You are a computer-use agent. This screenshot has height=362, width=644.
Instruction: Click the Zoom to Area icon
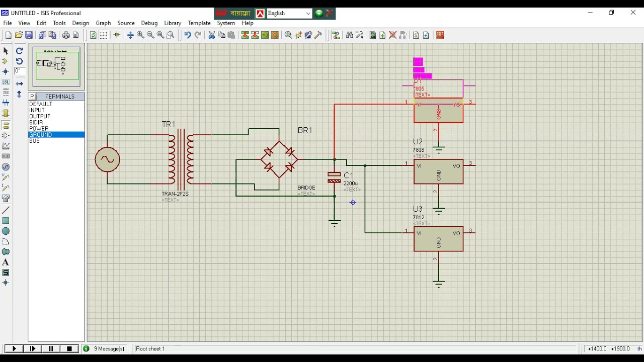click(x=171, y=35)
